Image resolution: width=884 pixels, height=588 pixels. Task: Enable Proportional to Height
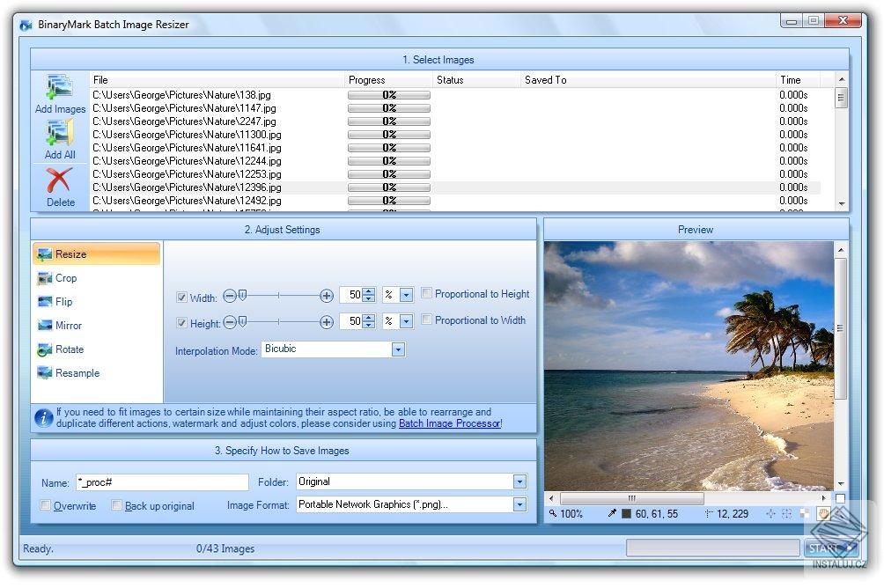coord(425,294)
